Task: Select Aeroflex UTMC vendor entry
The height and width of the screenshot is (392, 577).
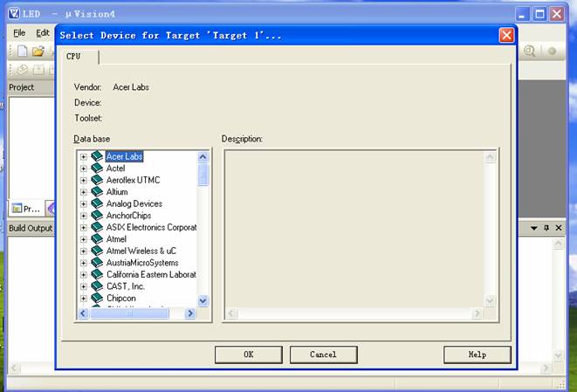Action: point(133,180)
